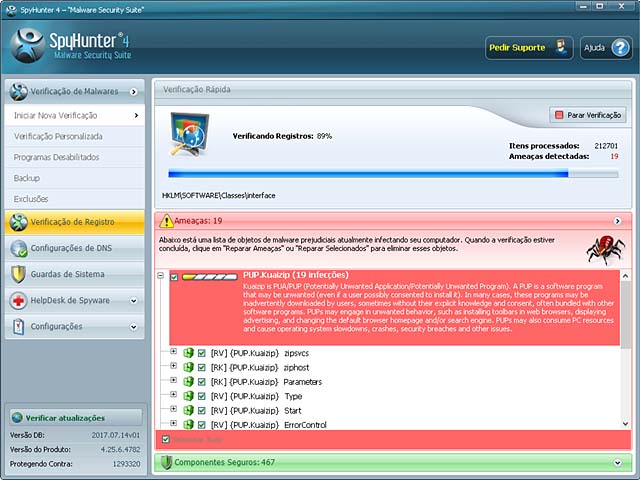
Task: Select Verificação de Registro section
Action: coord(75,222)
